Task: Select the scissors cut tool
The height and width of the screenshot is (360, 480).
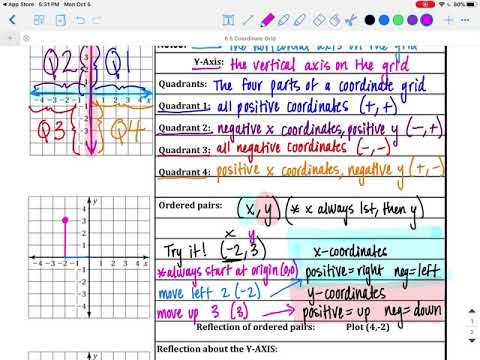Action: (350, 20)
